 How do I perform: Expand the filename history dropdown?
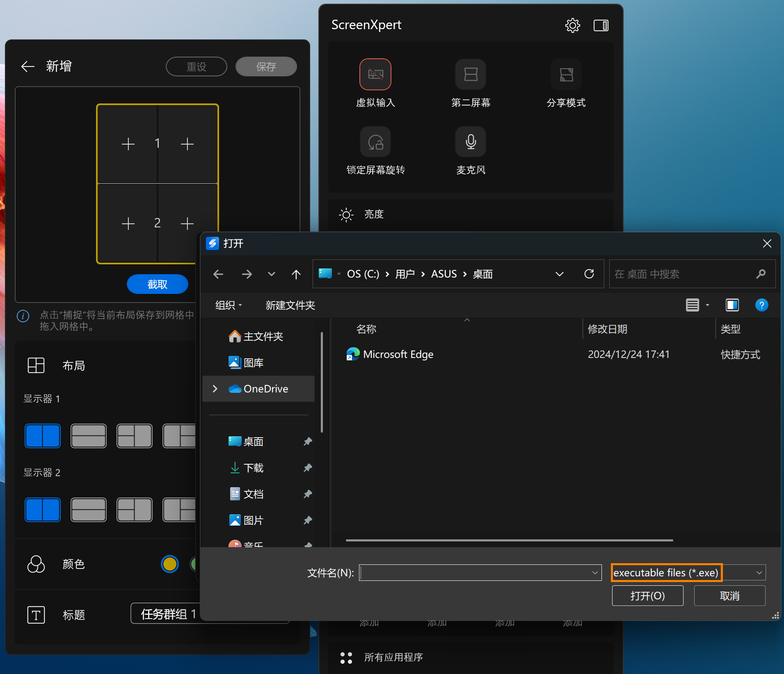click(x=595, y=573)
